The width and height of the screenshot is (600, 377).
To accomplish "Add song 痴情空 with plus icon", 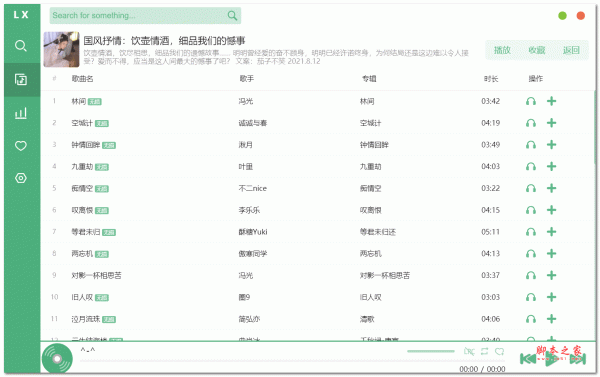I will [x=551, y=188].
